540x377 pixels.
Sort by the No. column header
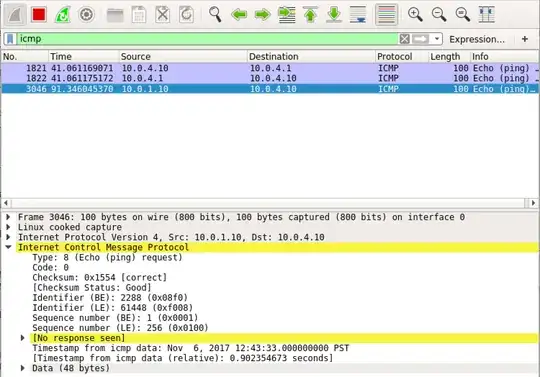[24, 56]
